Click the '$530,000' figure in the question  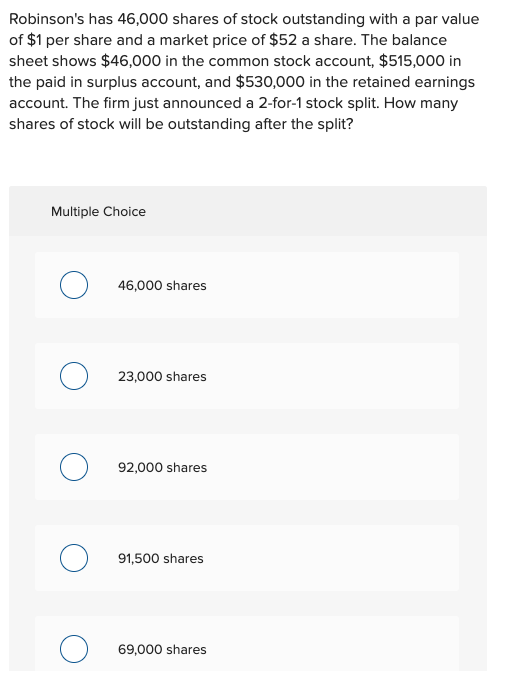pyautogui.click(x=270, y=82)
